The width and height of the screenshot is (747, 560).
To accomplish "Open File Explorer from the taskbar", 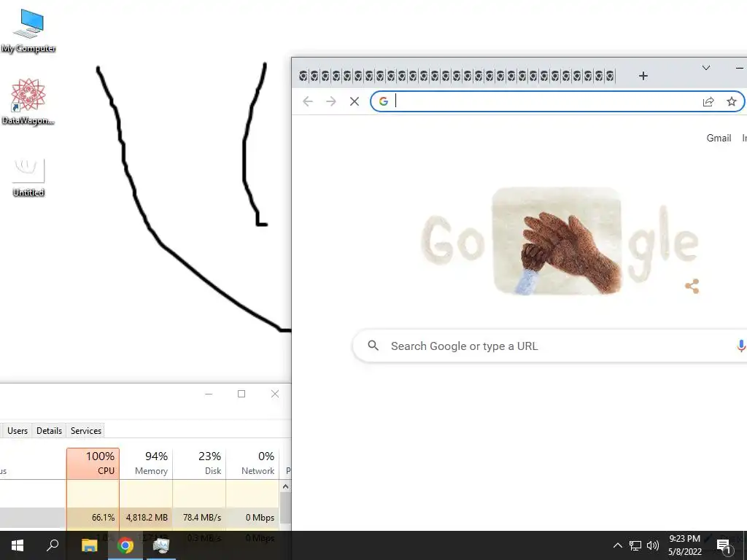I will coord(89,545).
